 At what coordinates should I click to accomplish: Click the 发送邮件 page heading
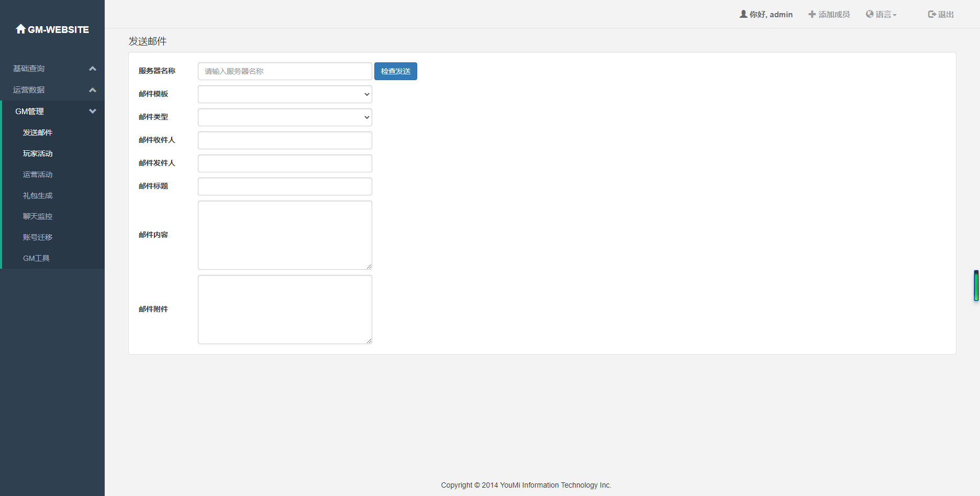[148, 41]
